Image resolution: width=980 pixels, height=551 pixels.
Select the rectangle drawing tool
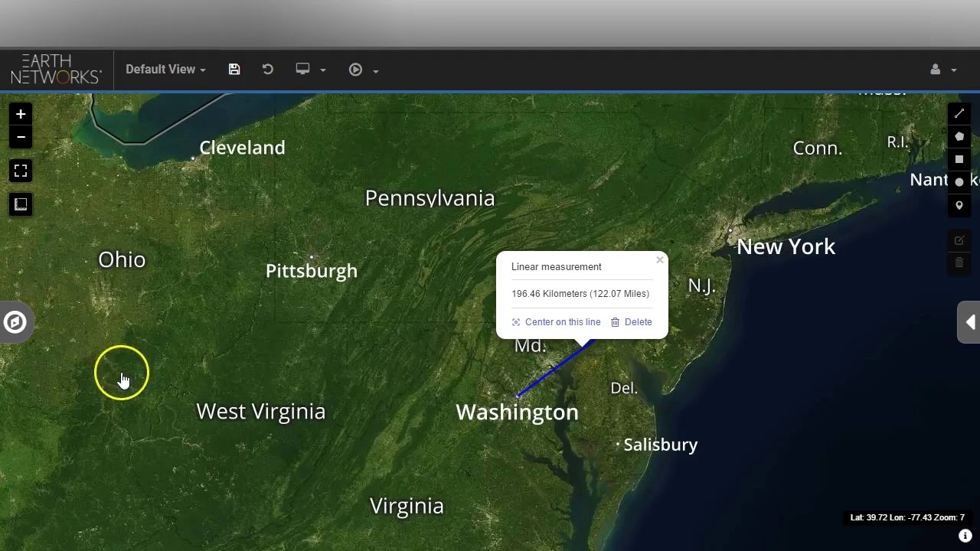click(x=959, y=159)
